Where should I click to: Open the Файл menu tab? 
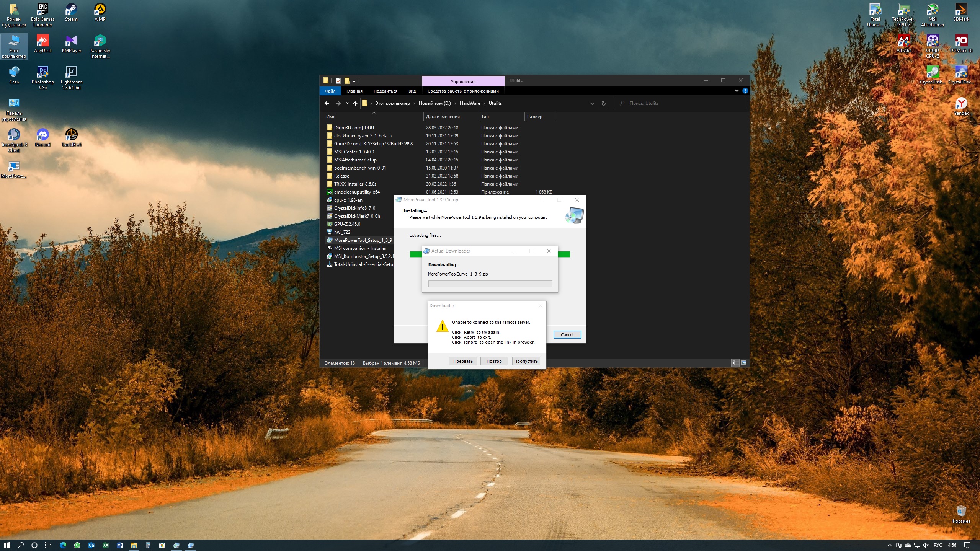330,91
